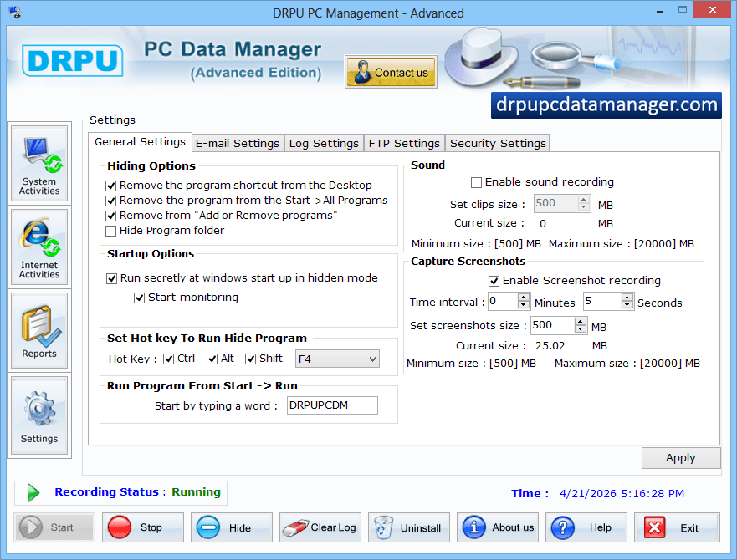
Task: Minimize the DRPU PC Management window
Action: click(x=660, y=10)
